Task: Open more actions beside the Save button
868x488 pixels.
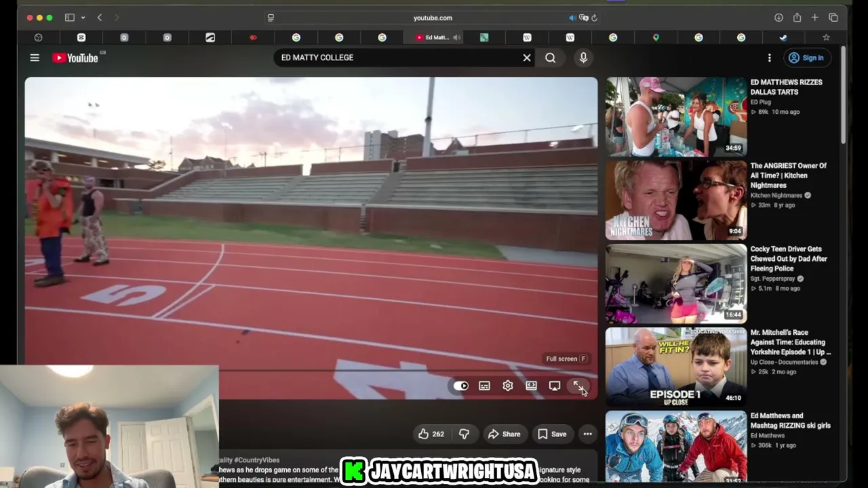Action: coord(588,434)
